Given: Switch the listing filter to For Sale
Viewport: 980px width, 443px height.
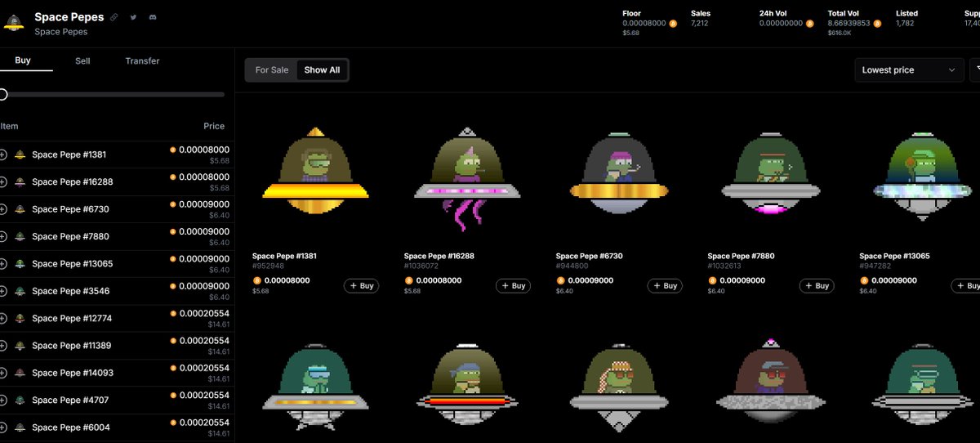Looking at the screenshot, I should click(x=272, y=70).
